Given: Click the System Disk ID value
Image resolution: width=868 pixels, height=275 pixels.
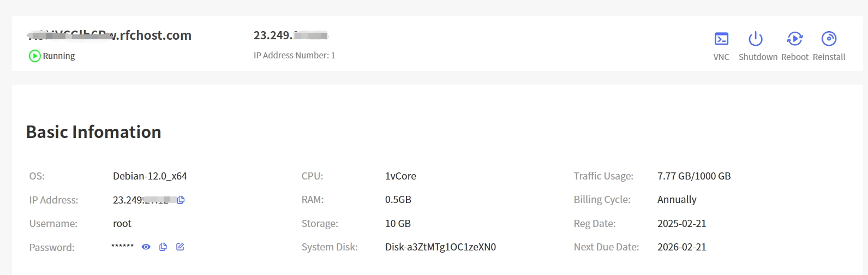Looking at the screenshot, I should click(x=441, y=247).
